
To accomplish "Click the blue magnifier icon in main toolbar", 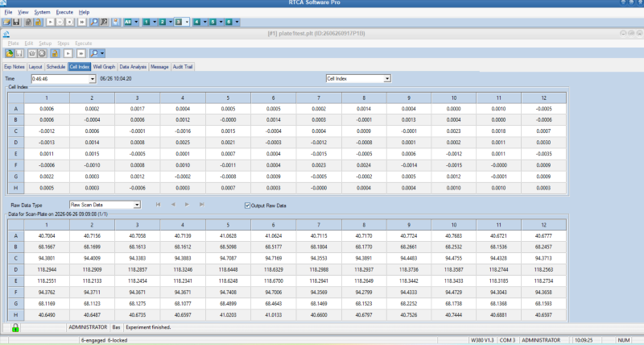I will [94, 23].
